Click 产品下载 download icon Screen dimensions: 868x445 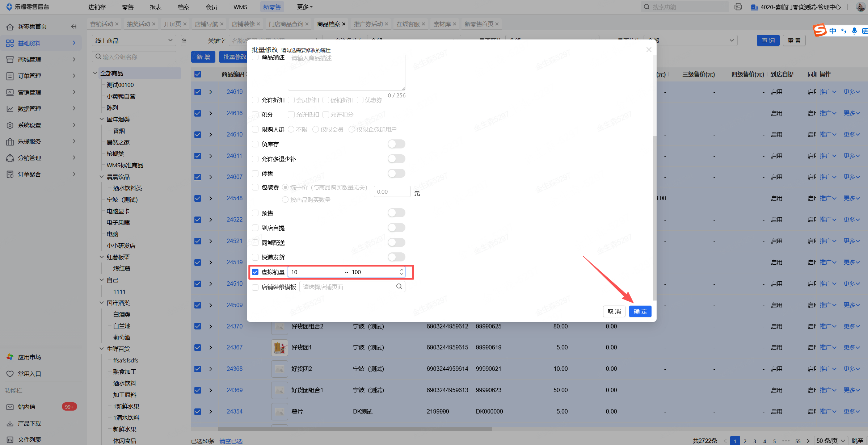point(10,423)
